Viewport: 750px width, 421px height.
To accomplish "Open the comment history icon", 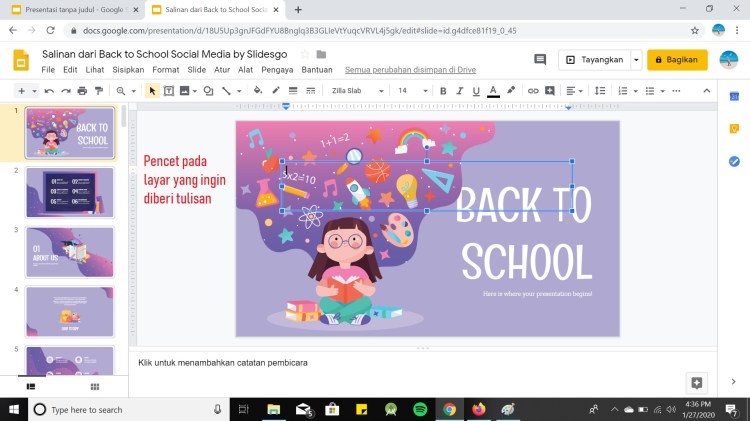I will point(540,60).
